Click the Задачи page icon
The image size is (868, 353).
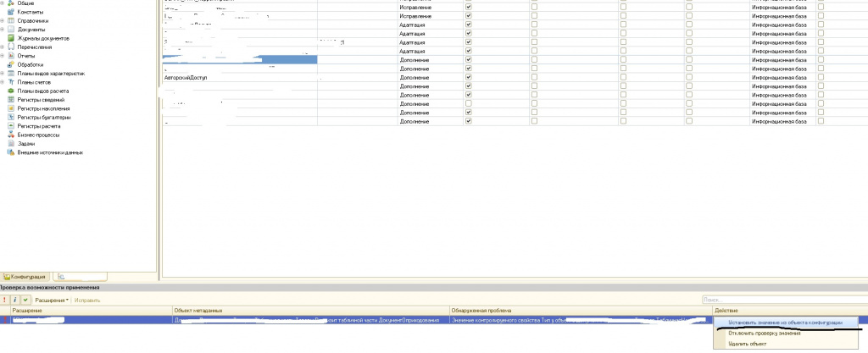tap(10, 144)
